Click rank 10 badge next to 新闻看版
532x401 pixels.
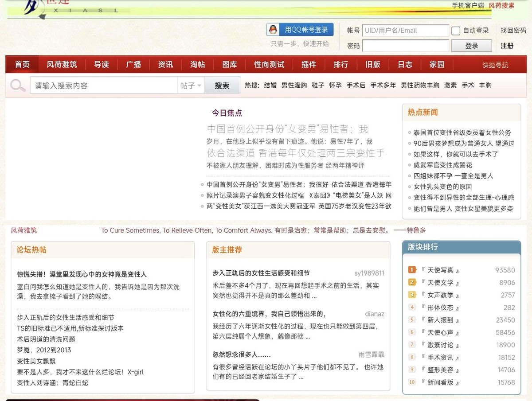(412, 382)
